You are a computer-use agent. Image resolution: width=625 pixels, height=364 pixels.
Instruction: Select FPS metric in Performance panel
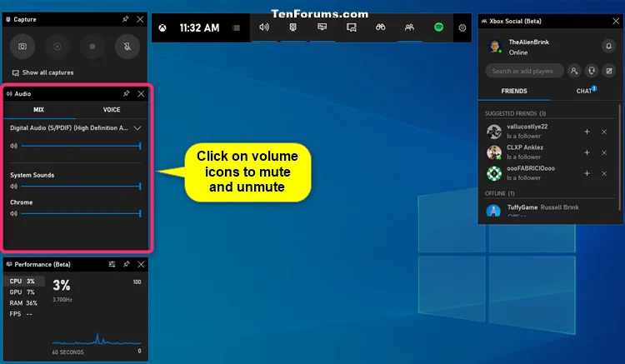(x=21, y=314)
